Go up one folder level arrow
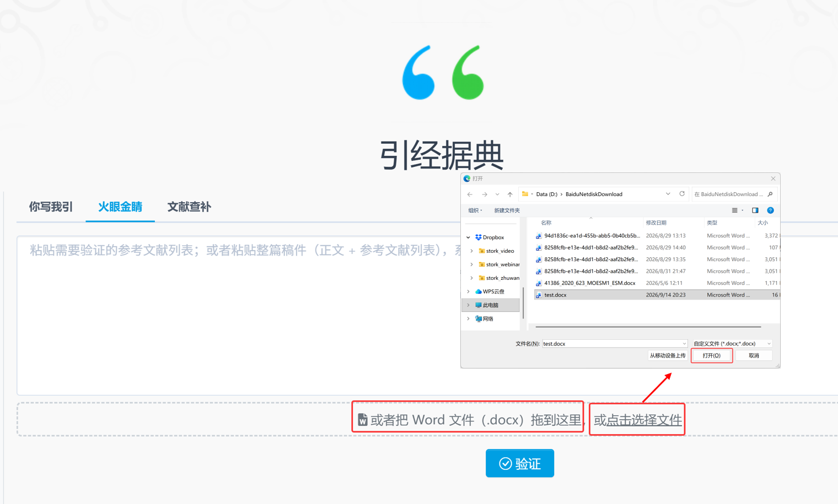The height and width of the screenshot is (504, 838). pos(510,194)
